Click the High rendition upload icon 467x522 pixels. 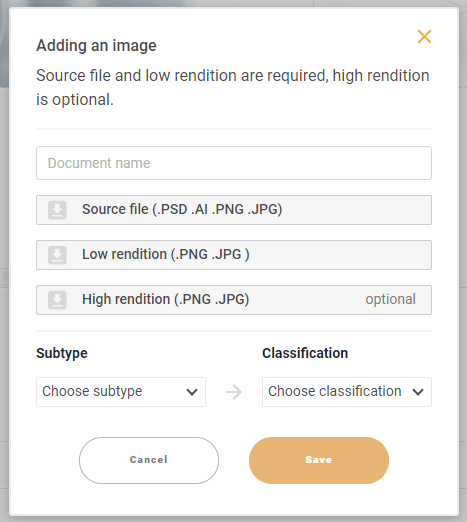pos(57,300)
